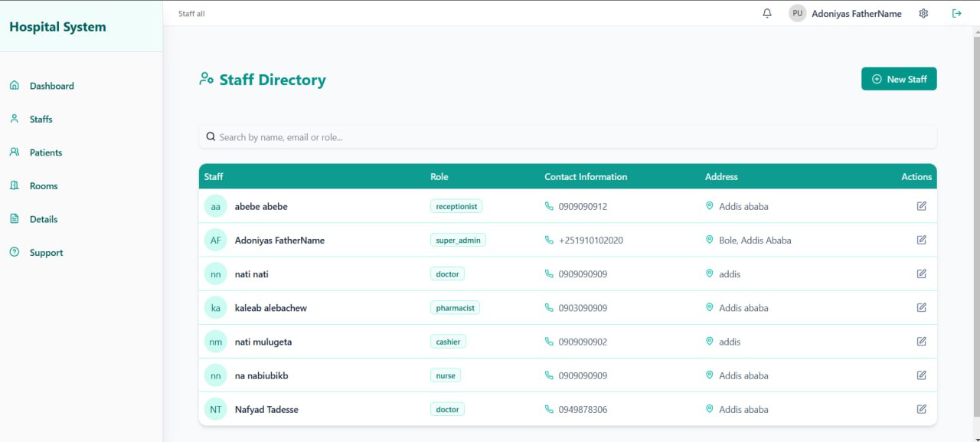
Task: Open settings via the gear icon
Action: coord(923,14)
